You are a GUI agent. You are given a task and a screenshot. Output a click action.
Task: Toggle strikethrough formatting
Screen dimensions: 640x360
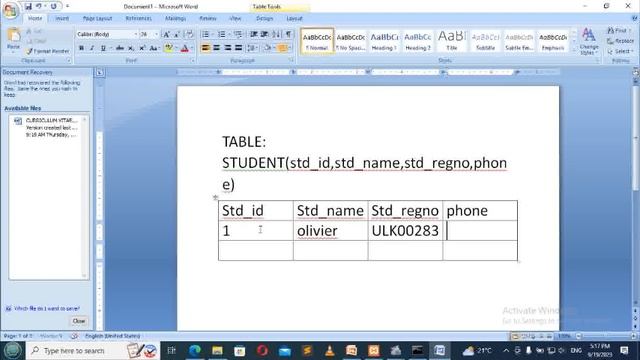coord(120,48)
